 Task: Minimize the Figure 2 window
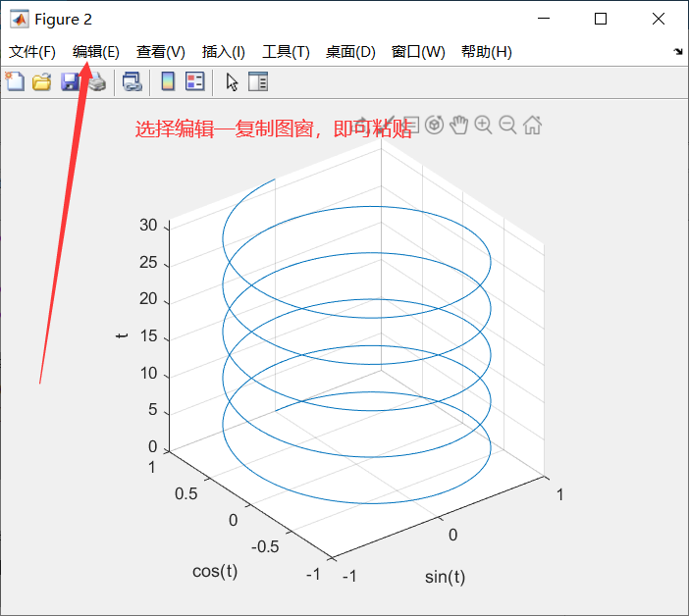(x=544, y=19)
